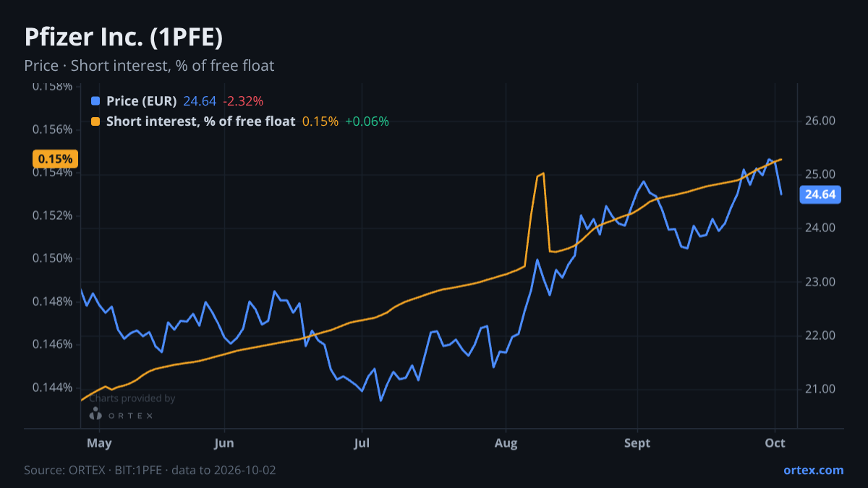Click the Sept label on the time axis
Screen dimensions: 868x488
pos(637,443)
